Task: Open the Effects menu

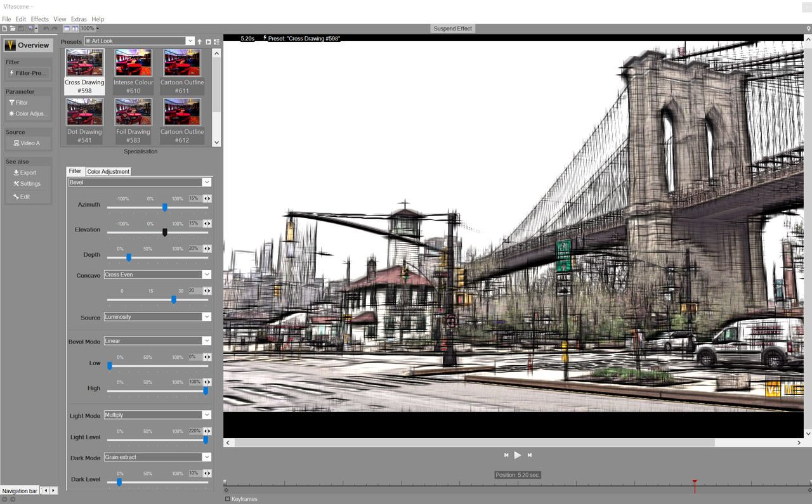Action: click(39, 19)
